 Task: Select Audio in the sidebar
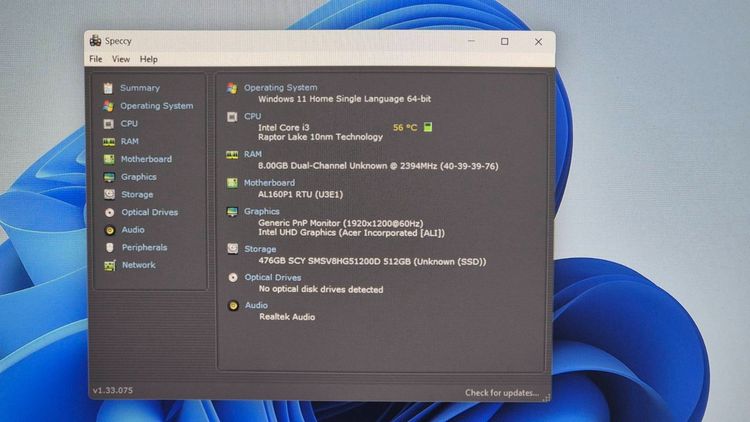click(132, 230)
